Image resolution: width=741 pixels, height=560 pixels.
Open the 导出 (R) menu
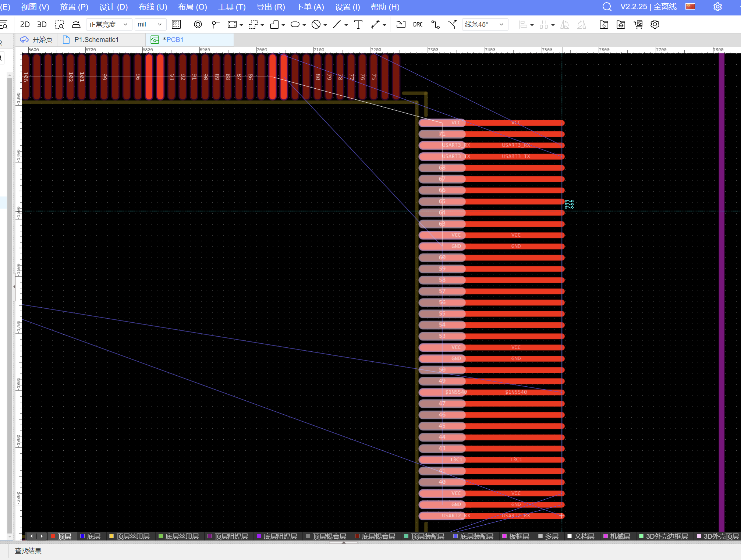click(x=271, y=7)
